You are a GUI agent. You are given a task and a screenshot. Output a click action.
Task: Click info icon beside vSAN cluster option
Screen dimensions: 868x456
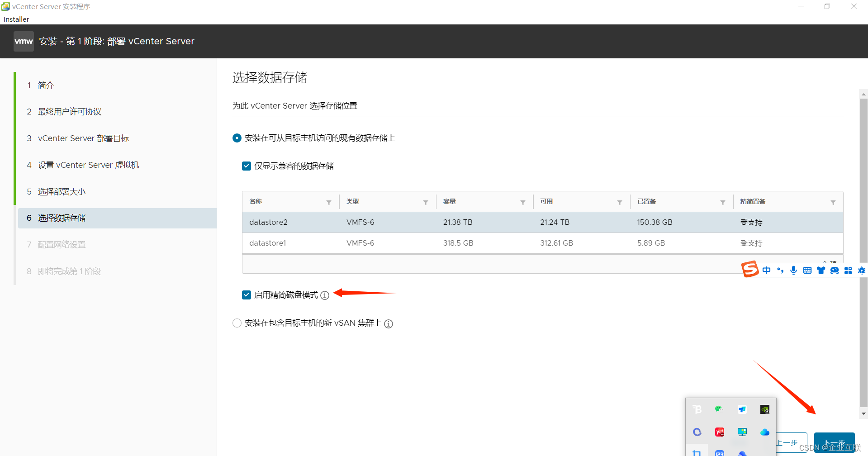point(389,323)
